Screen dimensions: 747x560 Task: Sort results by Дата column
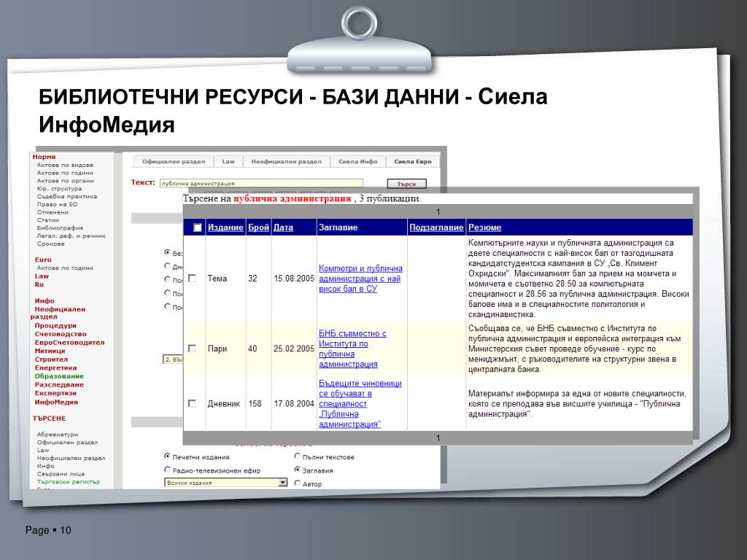point(283,227)
